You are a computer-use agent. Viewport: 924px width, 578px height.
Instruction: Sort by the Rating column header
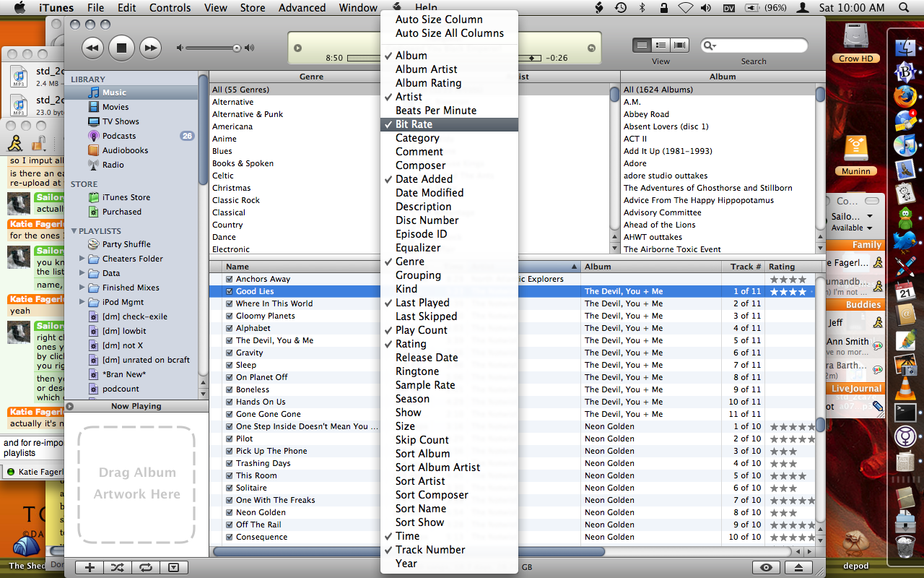(x=790, y=267)
